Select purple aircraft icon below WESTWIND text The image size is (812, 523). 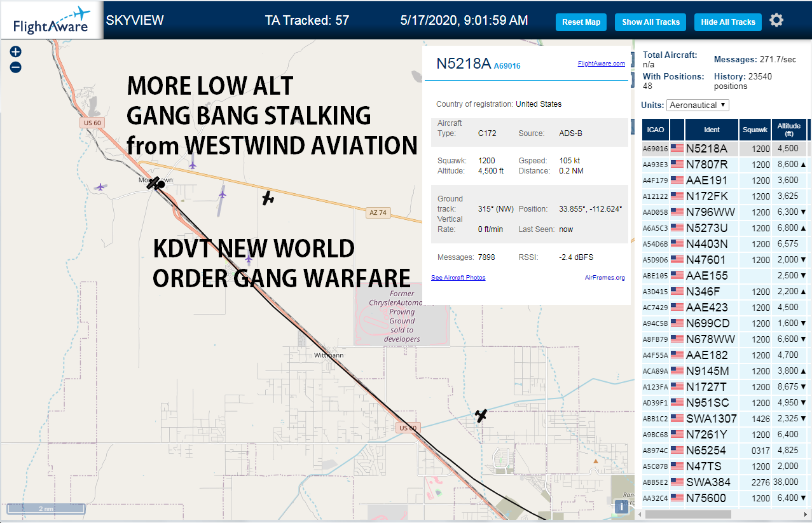click(193, 165)
